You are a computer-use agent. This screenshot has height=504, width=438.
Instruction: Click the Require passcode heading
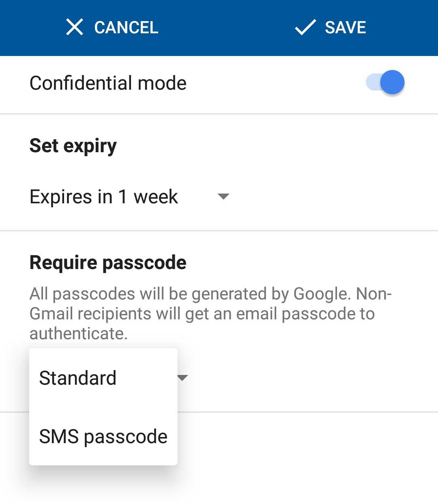108,263
